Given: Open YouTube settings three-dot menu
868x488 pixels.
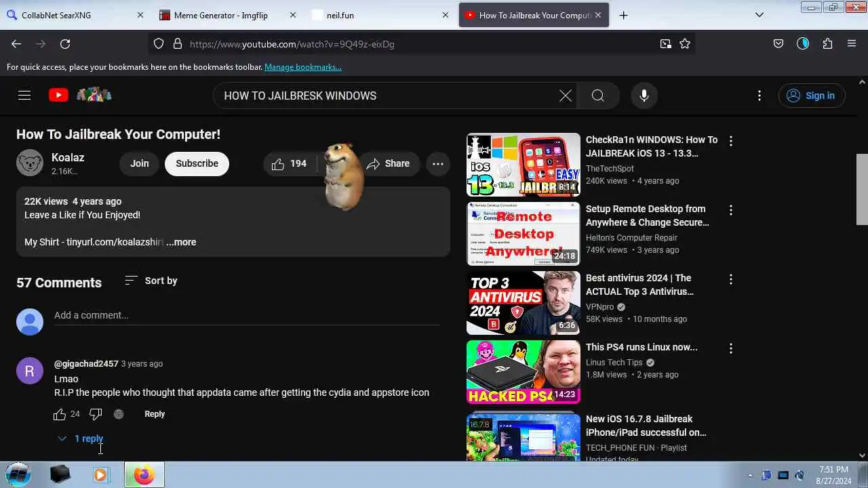Looking at the screenshot, I should pos(759,96).
